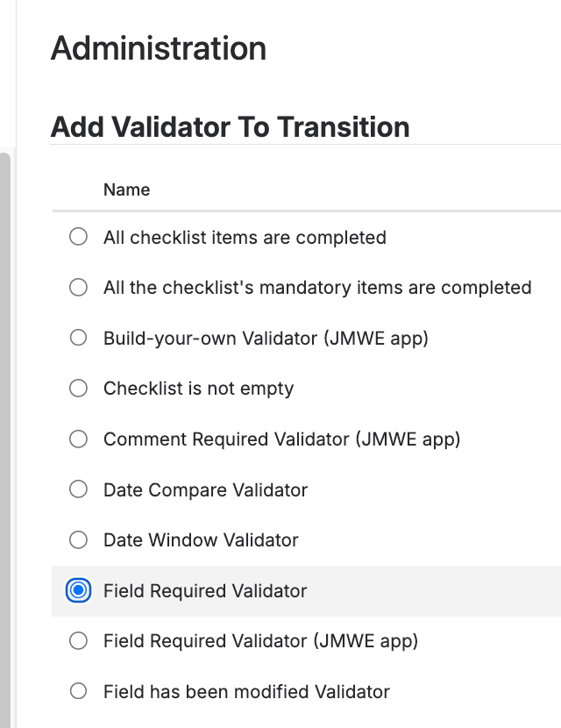561x728 pixels.
Task: Click 'Field has been modified Validator' label text
Action: point(246,692)
